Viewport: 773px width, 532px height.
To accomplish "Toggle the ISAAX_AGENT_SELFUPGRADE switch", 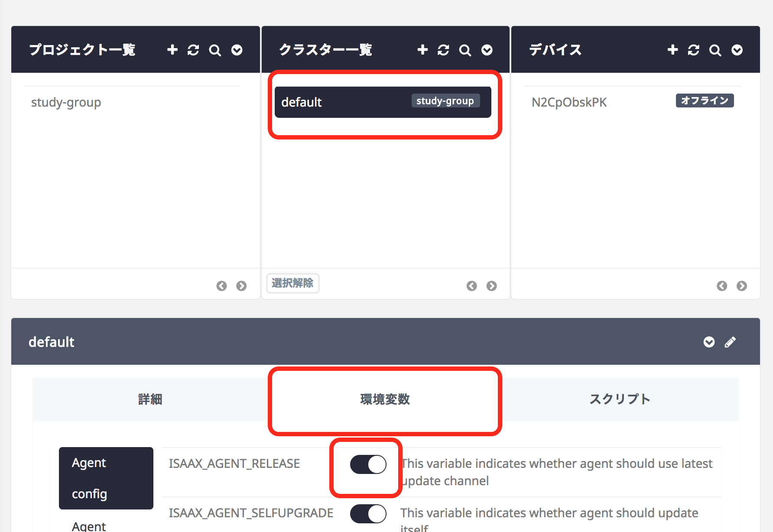I will coord(368,514).
